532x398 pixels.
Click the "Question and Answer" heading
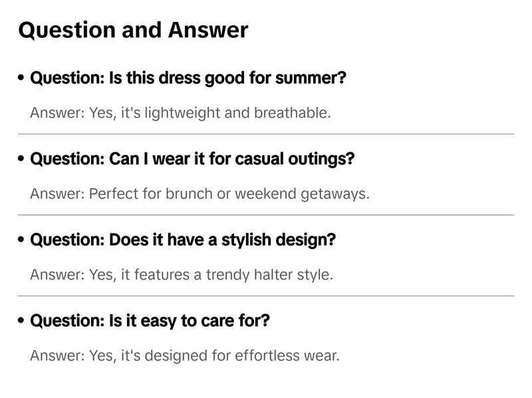coord(133,30)
